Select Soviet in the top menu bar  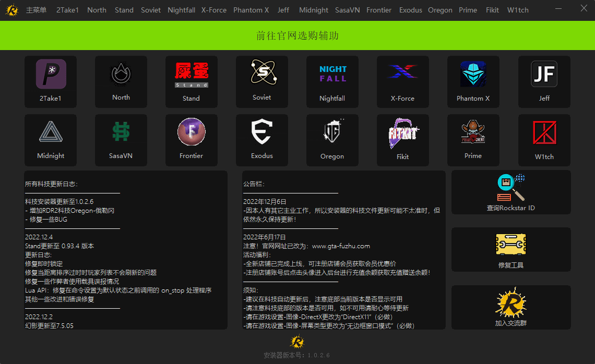pos(151,10)
